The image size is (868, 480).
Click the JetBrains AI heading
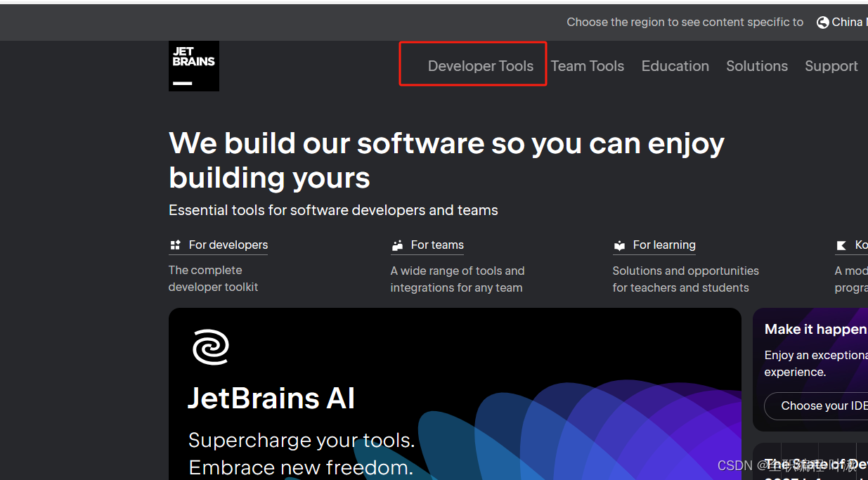[271, 398]
